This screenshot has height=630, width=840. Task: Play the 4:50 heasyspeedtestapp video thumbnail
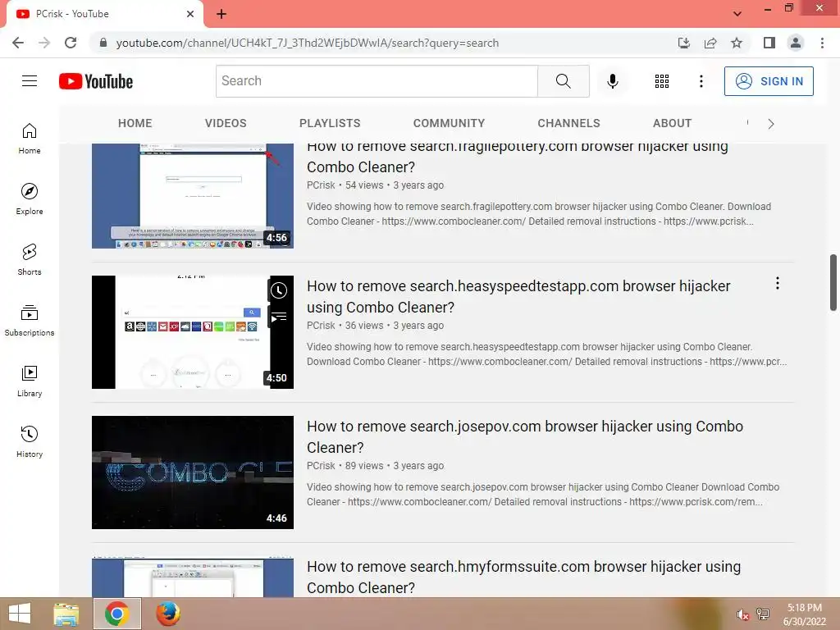click(192, 332)
